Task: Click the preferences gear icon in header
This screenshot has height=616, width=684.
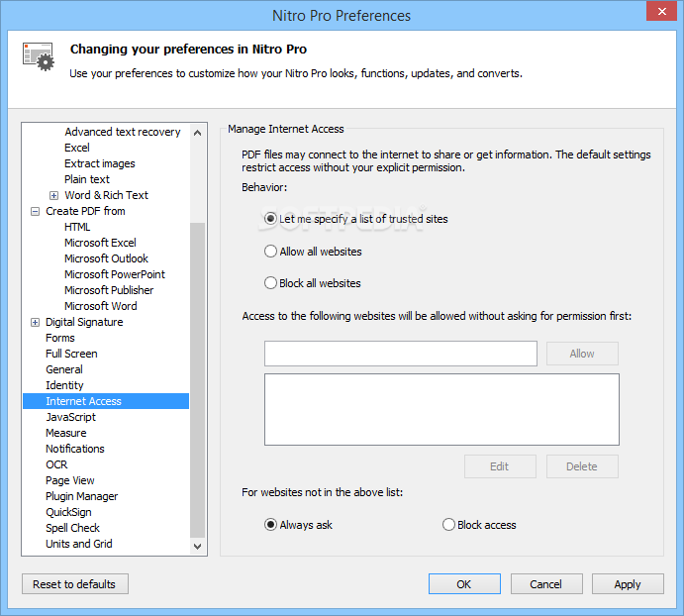Action: point(39,56)
